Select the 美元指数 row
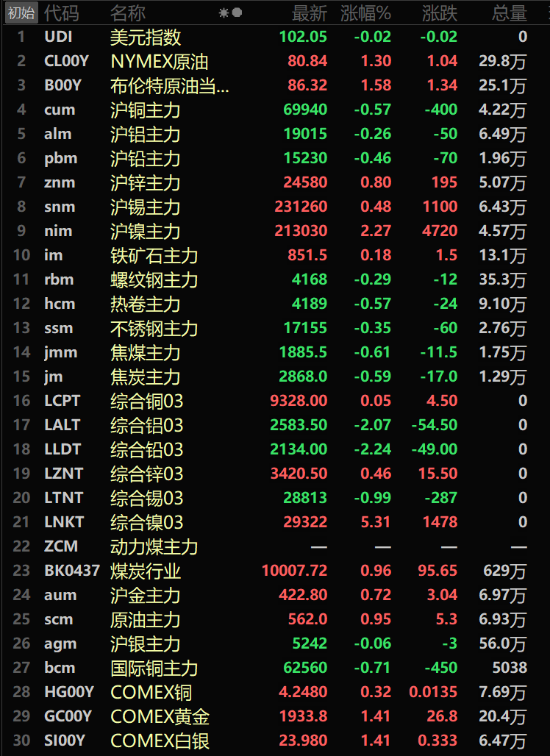Viewport: 550px width, 756px height. pos(146,37)
